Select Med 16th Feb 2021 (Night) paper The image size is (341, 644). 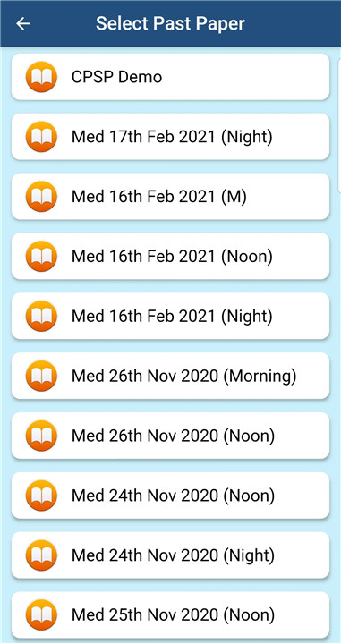170,316
